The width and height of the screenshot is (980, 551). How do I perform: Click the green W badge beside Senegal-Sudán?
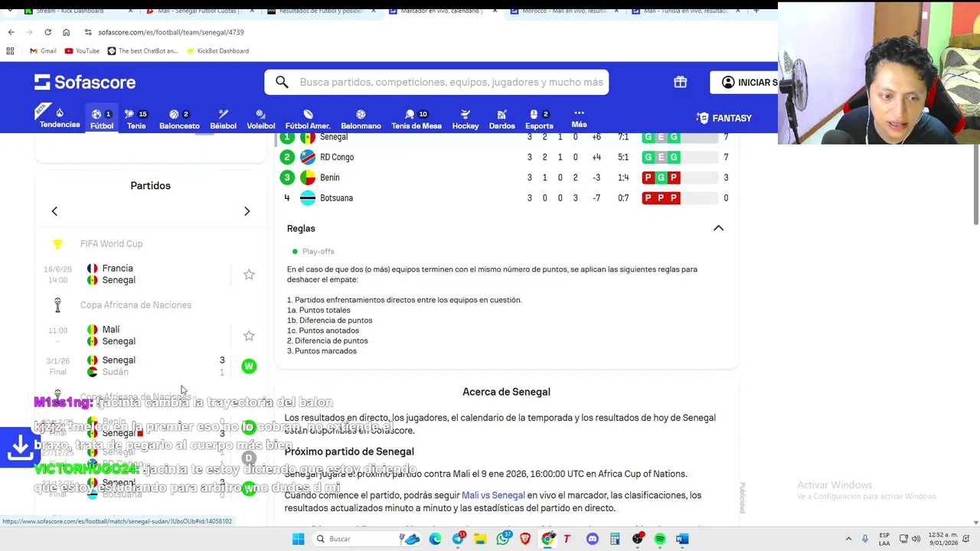click(249, 366)
